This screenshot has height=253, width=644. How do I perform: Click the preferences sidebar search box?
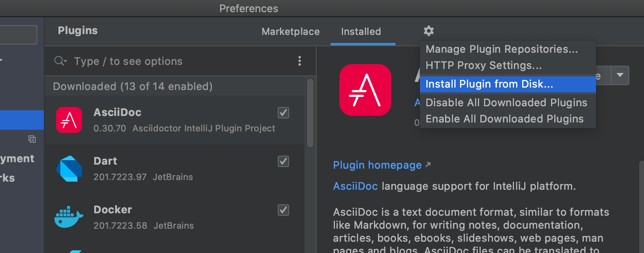(18, 35)
